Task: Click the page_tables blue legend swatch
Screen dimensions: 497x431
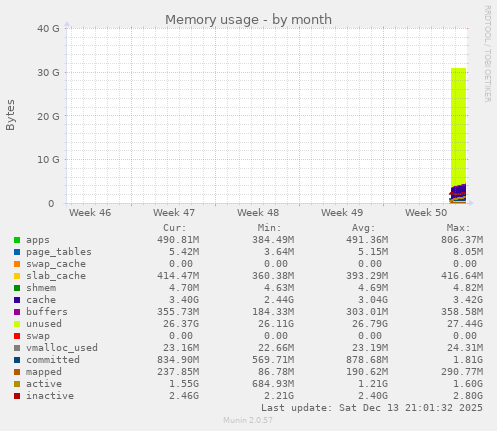Action: click(17, 252)
